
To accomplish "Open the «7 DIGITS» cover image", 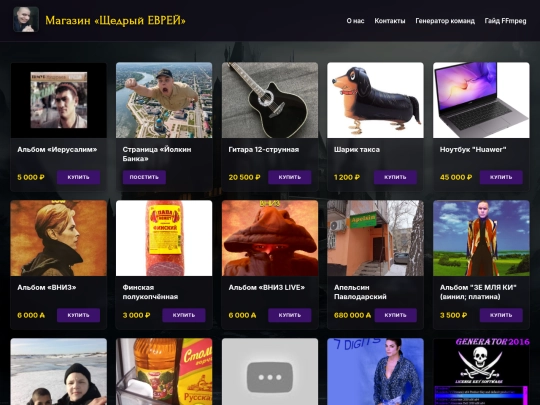I will pyautogui.click(x=375, y=372).
